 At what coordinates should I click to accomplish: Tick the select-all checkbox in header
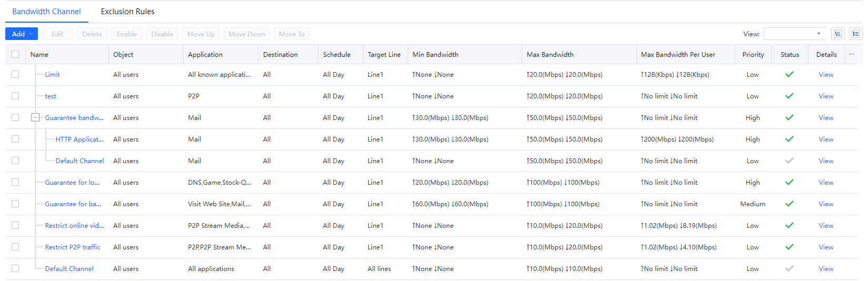[15, 54]
